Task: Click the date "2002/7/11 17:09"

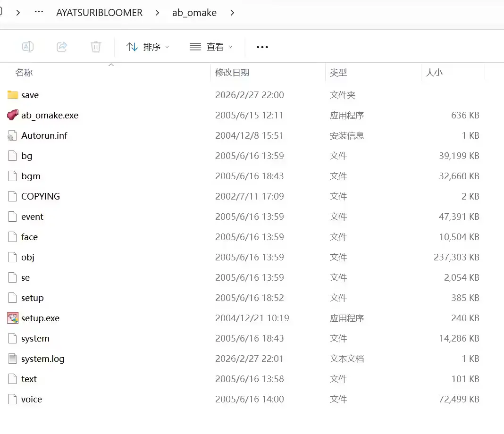Action: click(250, 196)
